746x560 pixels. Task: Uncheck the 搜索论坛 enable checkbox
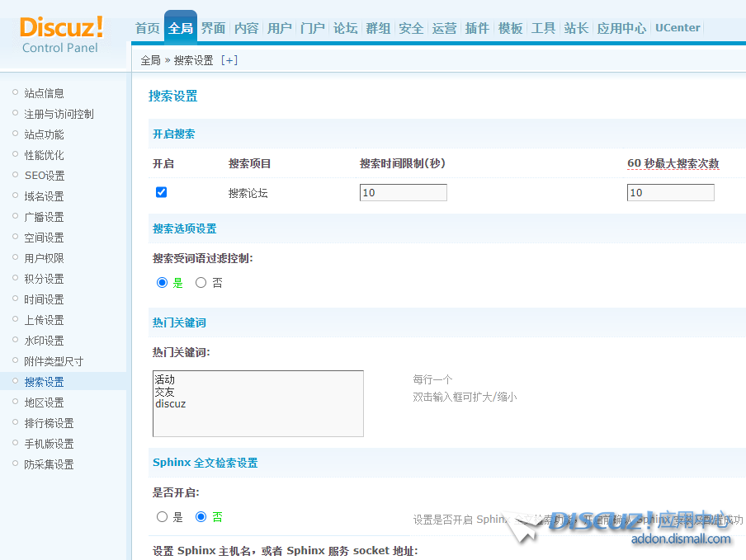[162, 192]
